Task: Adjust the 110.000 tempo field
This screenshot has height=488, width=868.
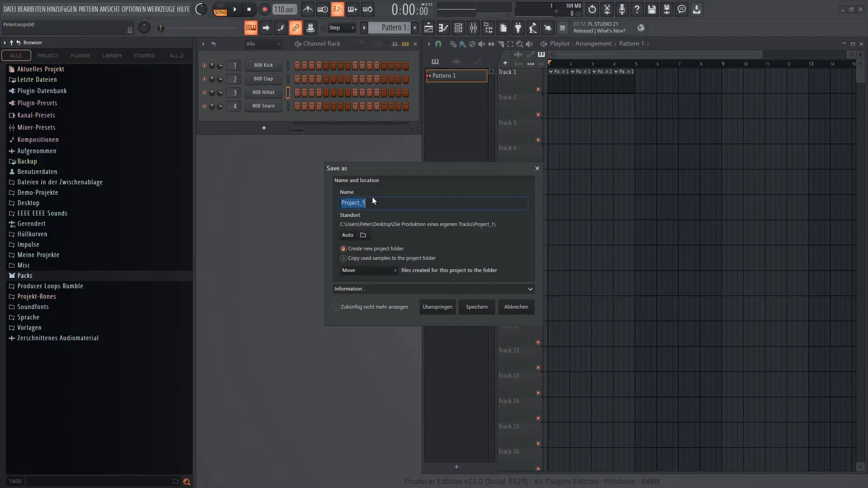Action: 285,9
